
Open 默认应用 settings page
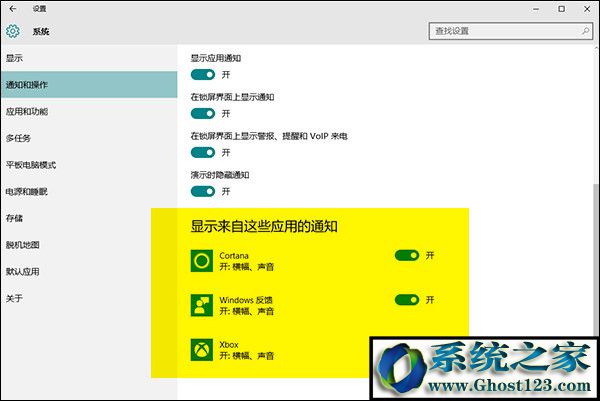tap(89, 272)
